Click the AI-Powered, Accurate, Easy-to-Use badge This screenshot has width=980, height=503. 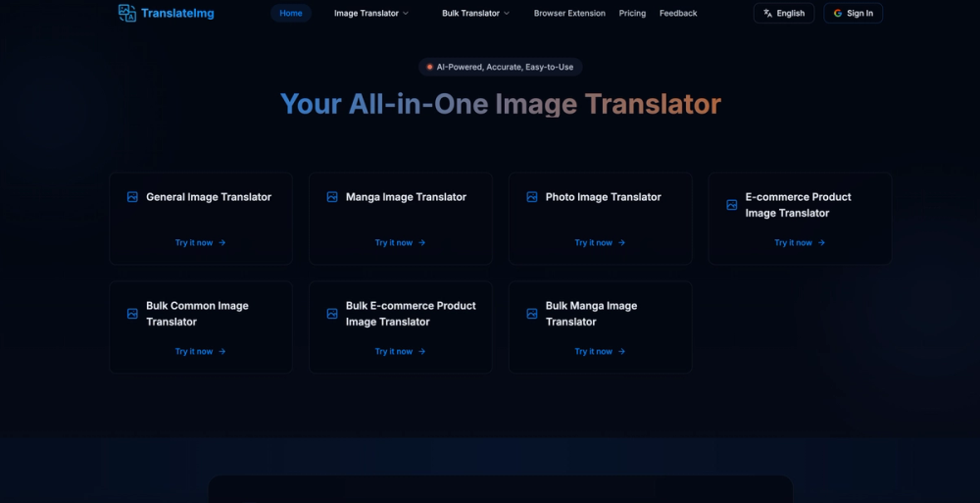click(x=500, y=67)
